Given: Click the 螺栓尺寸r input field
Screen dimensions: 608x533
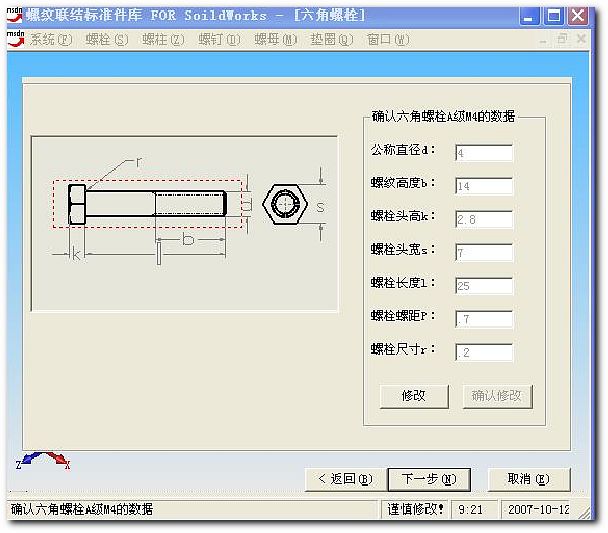Looking at the screenshot, I should [x=484, y=352].
